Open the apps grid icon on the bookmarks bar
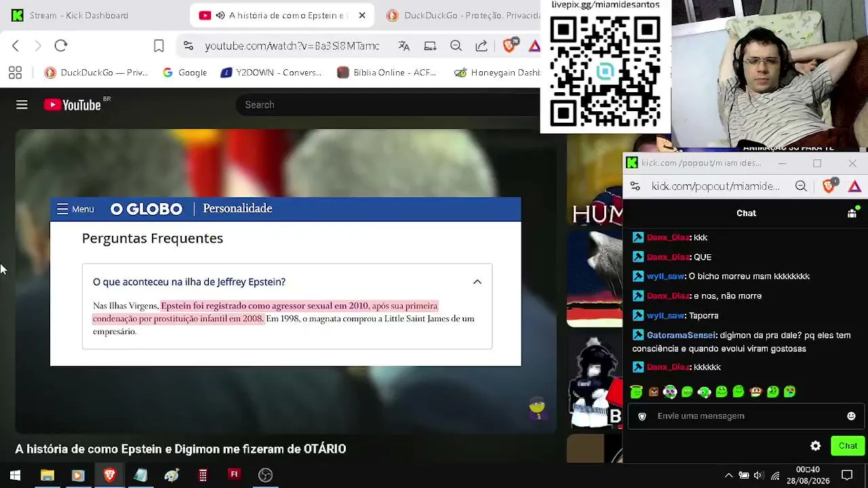 pos(15,73)
